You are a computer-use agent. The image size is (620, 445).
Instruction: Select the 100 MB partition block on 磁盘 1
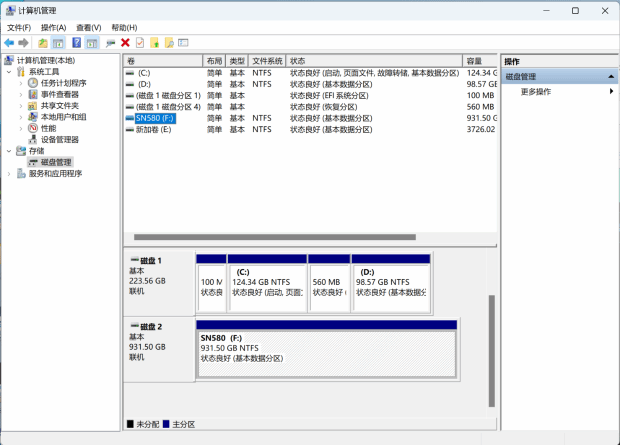point(211,283)
